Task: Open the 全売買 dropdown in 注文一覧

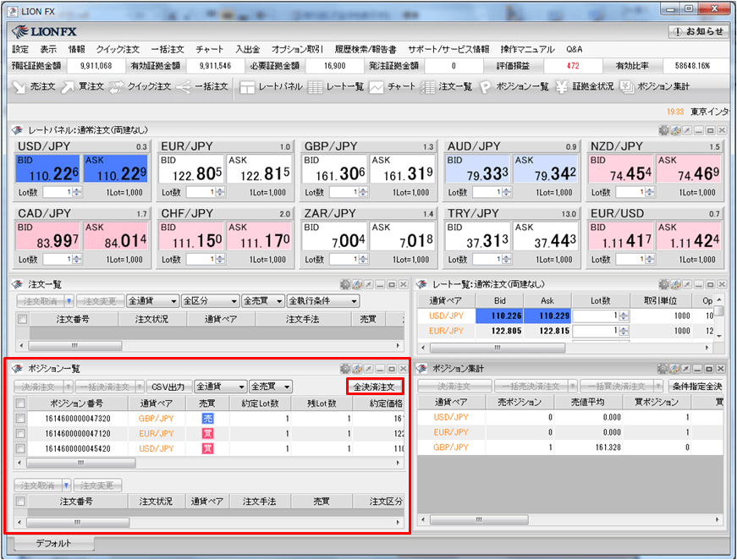Action: pos(263,300)
